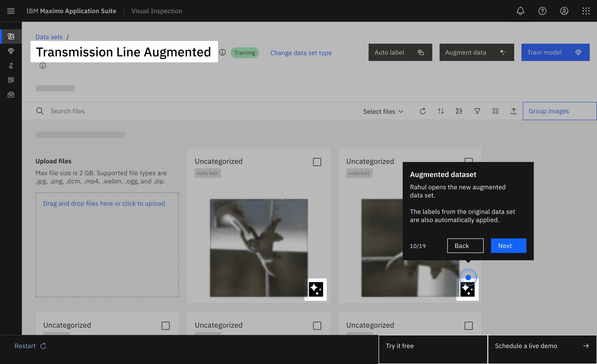This screenshot has height=364, width=597.
Task: Check the first Uncategorized image checkbox
Action: pos(317,162)
